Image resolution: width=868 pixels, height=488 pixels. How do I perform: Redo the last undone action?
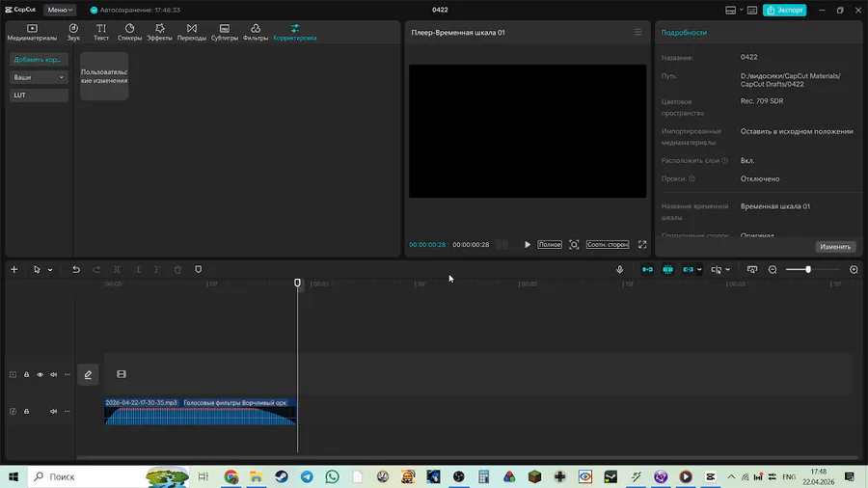pos(96,269)
